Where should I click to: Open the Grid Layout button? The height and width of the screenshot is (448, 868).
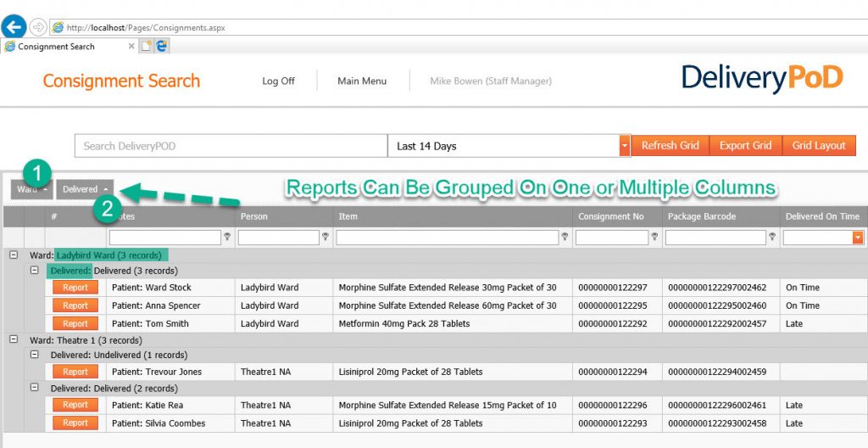pyautogui.click(x=819, y=146)
